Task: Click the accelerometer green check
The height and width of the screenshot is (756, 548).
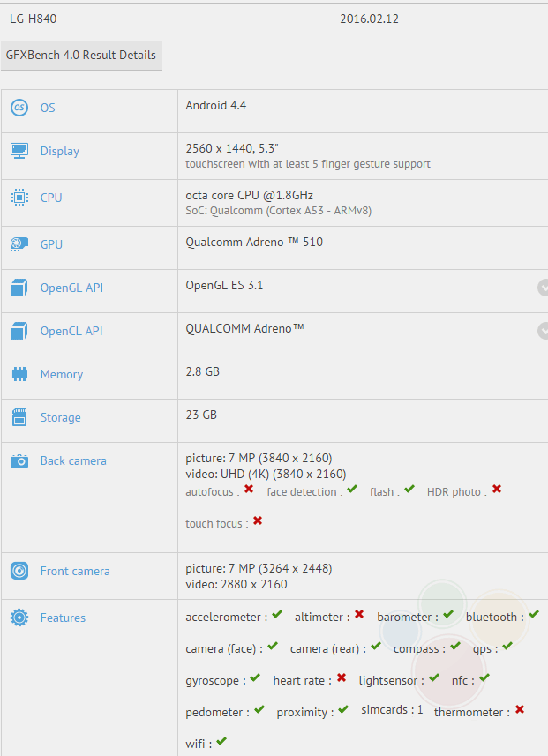Action: click(x=277, y=614)
